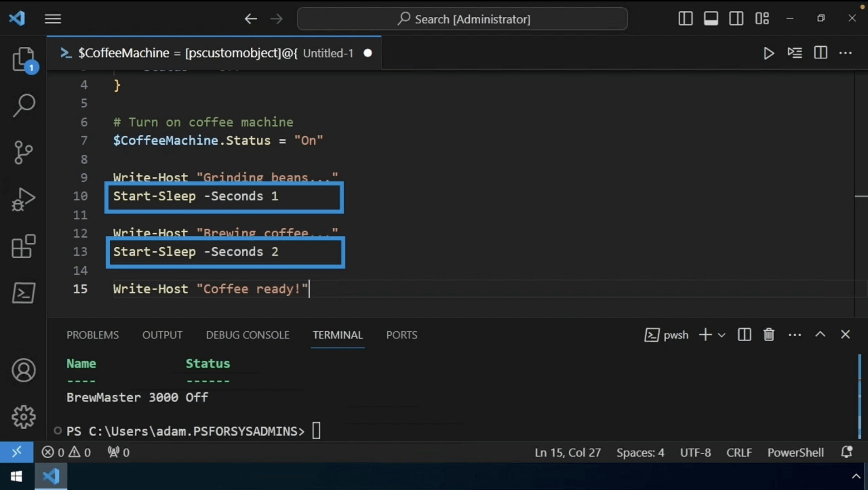Screen dimensions: 868x490
Task: Open Source Control view
Action: tap(24, 152)
